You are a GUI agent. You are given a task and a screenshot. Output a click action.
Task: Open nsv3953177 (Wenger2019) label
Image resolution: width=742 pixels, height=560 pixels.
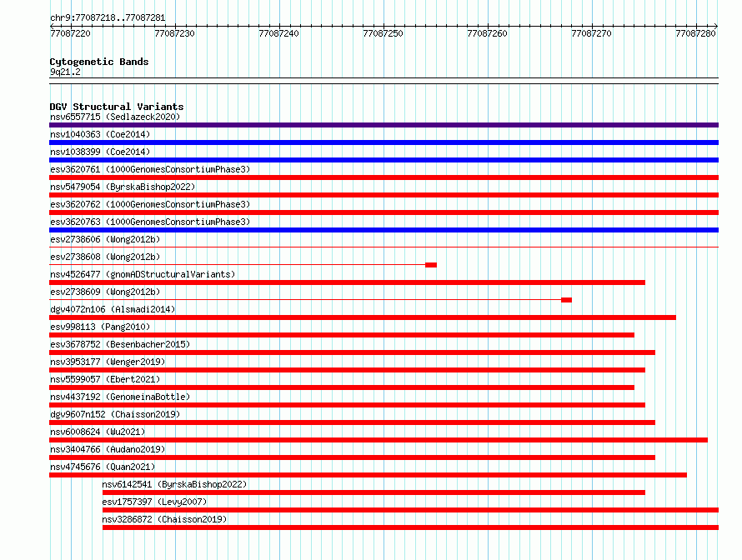108,362
